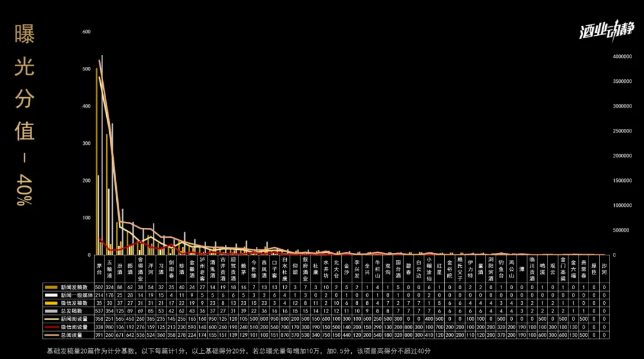644x359 pixels.
Task: Click the 汾酒 column header
Action: tap(119, 269)
